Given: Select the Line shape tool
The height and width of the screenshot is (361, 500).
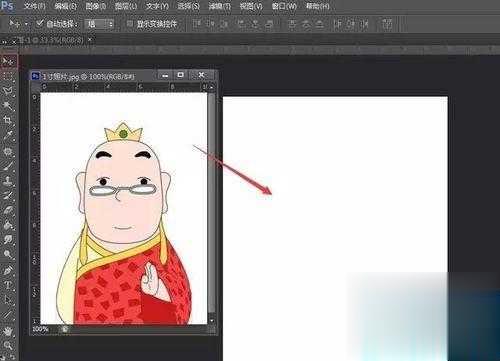Looking at the screenshot, I should tap(8, 315).
